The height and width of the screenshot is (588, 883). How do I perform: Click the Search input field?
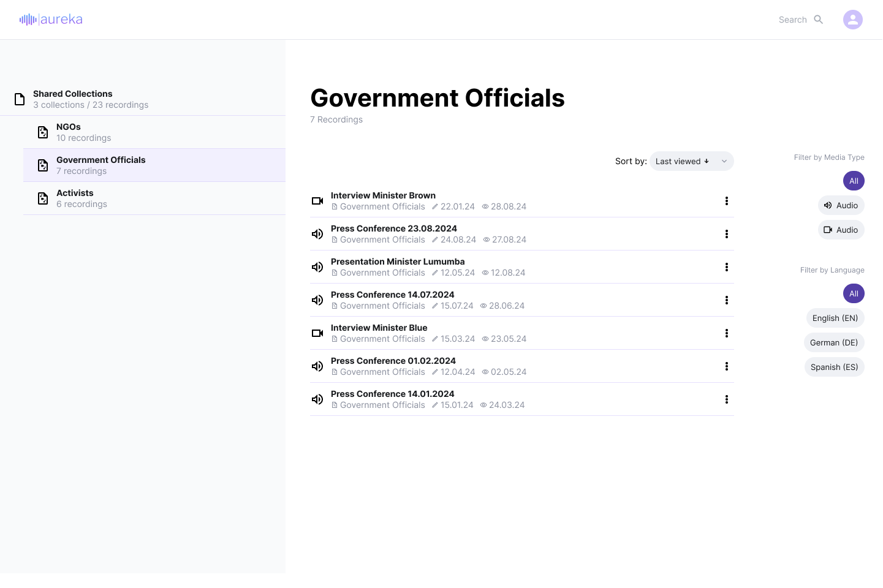(792, 20)
